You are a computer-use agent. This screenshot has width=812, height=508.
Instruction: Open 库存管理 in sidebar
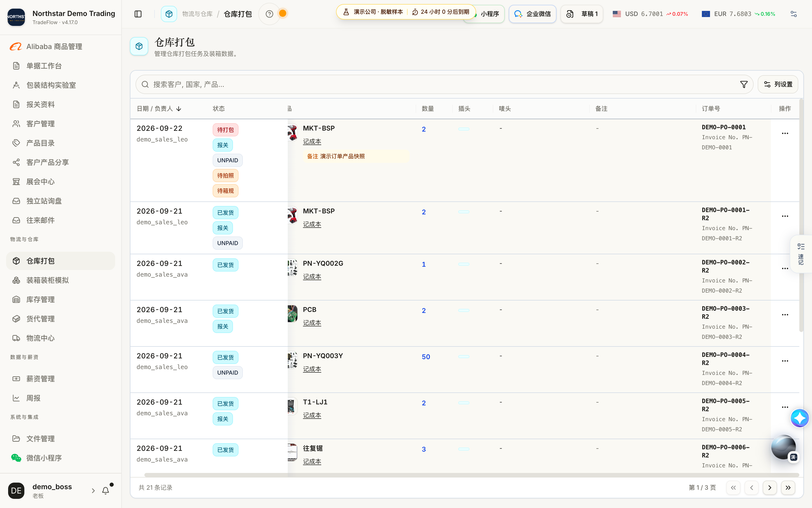pos(60,299)
